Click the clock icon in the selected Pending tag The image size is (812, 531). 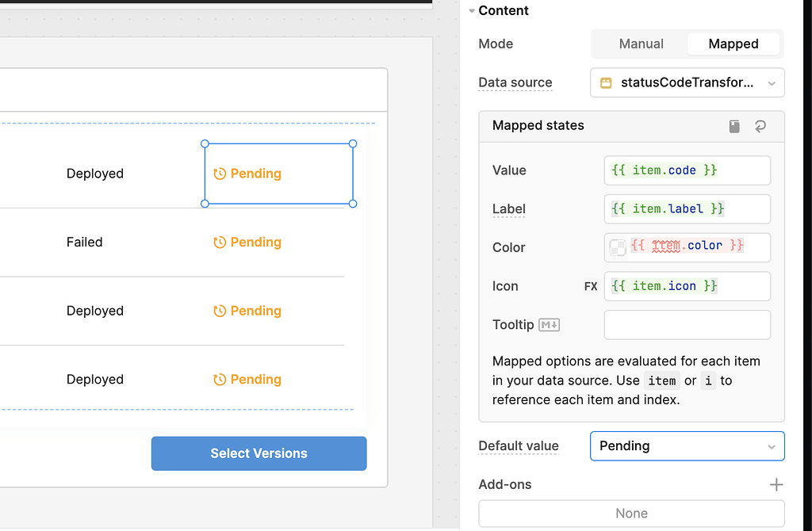[x=219, y=173]
